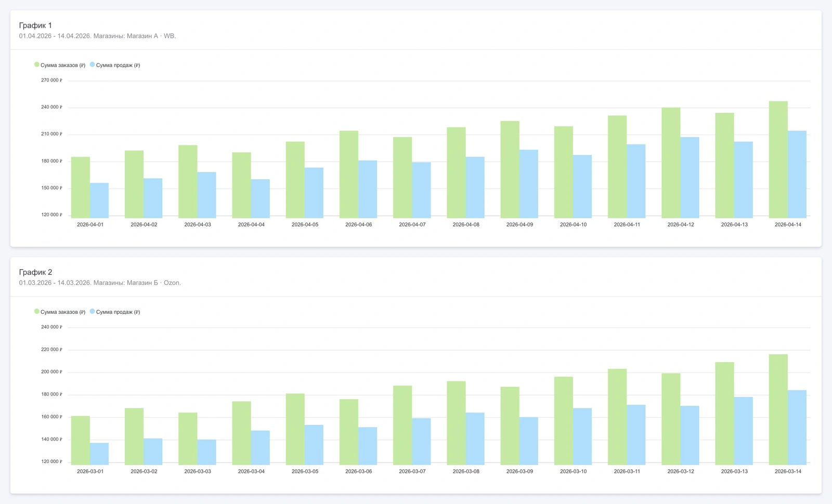Screen dimensions: 832x504
Task: Click the 2026-03-12 axis label
Action: pyautogui.click(x=681, y=471)
